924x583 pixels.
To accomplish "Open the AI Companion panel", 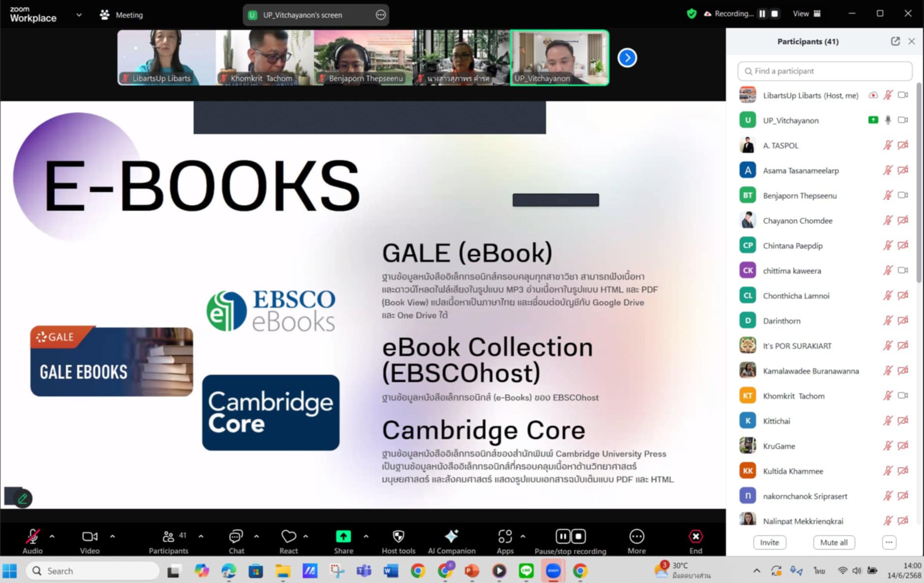I will tap(451, 536).
